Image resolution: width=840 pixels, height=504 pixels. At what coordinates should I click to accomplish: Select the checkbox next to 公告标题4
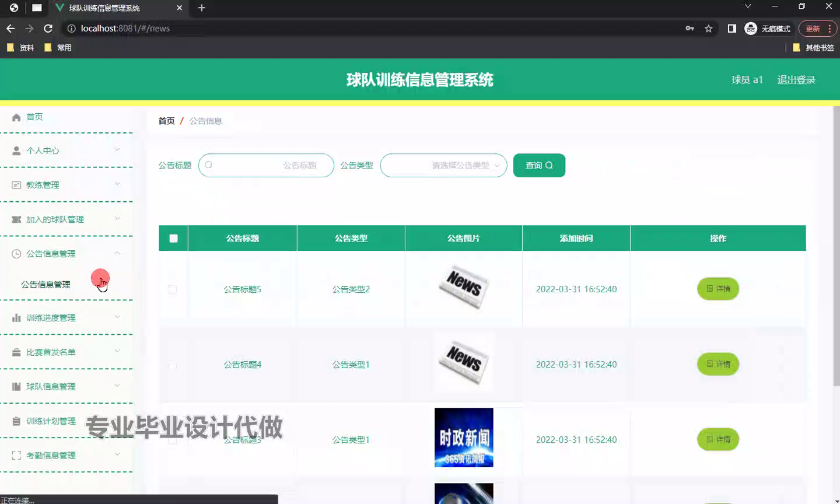[x=171, y=366]
